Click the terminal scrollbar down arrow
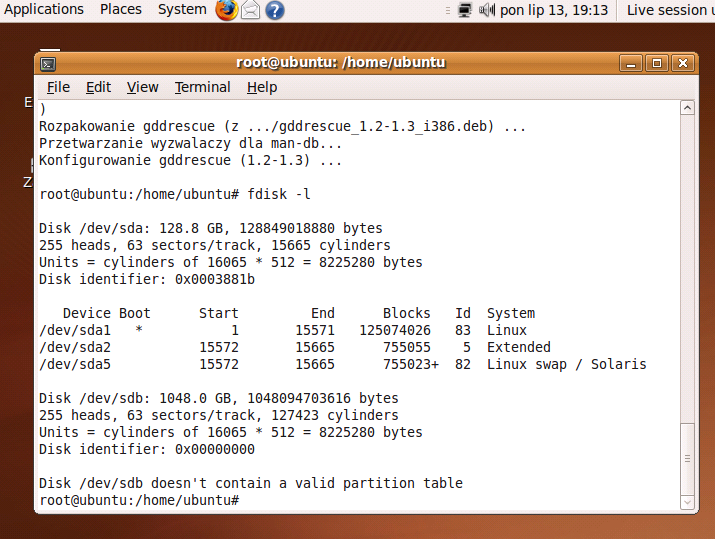Image resolution: width=715 pixels, height=539 pixels. click(688, 502)
